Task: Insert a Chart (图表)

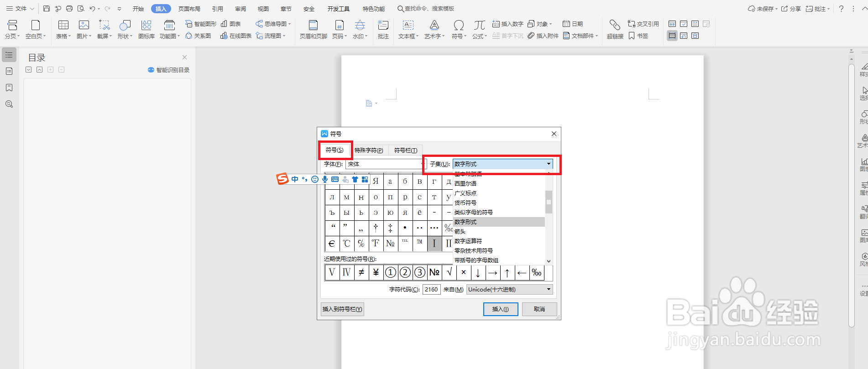Action: pos(231,24)
